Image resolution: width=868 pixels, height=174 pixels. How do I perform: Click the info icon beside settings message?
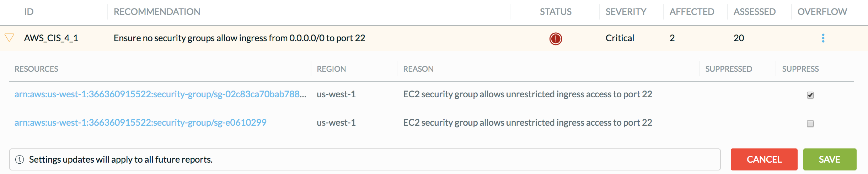pyautogui.click(x=20, y=159)
